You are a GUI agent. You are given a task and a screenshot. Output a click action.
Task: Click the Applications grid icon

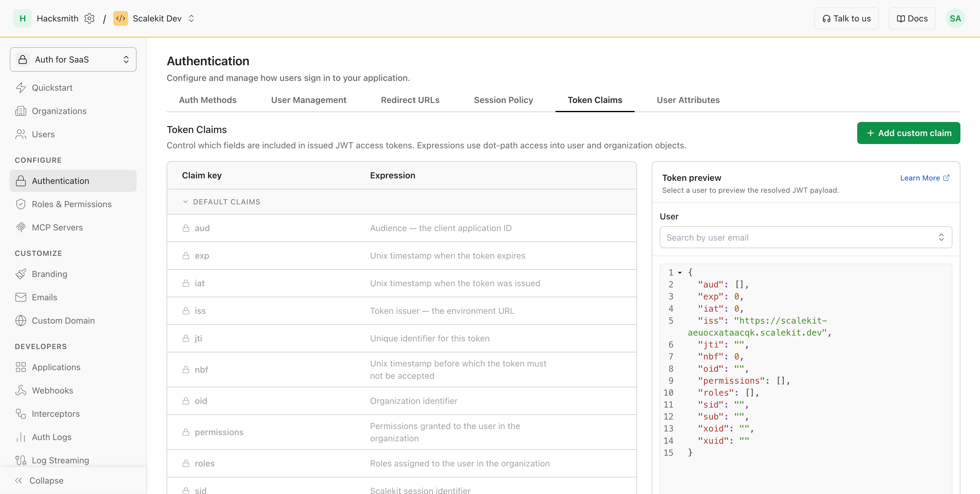point(21,367)
